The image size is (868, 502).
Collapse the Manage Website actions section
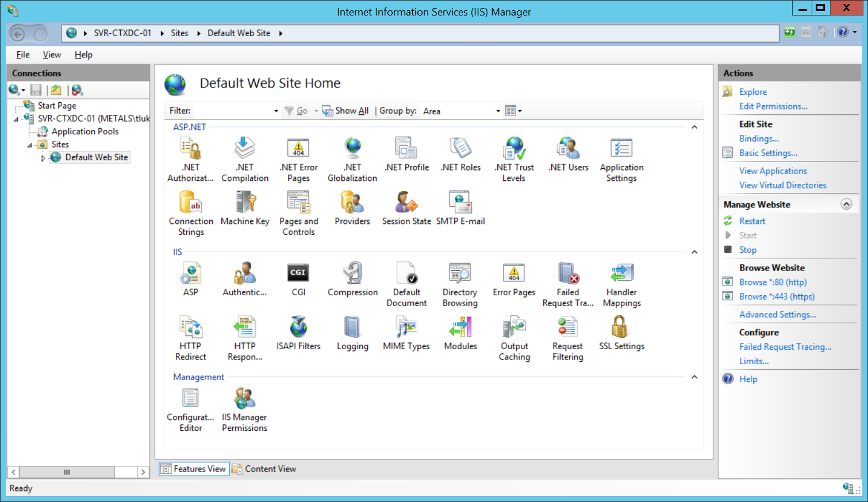click(x=846, y=204)
